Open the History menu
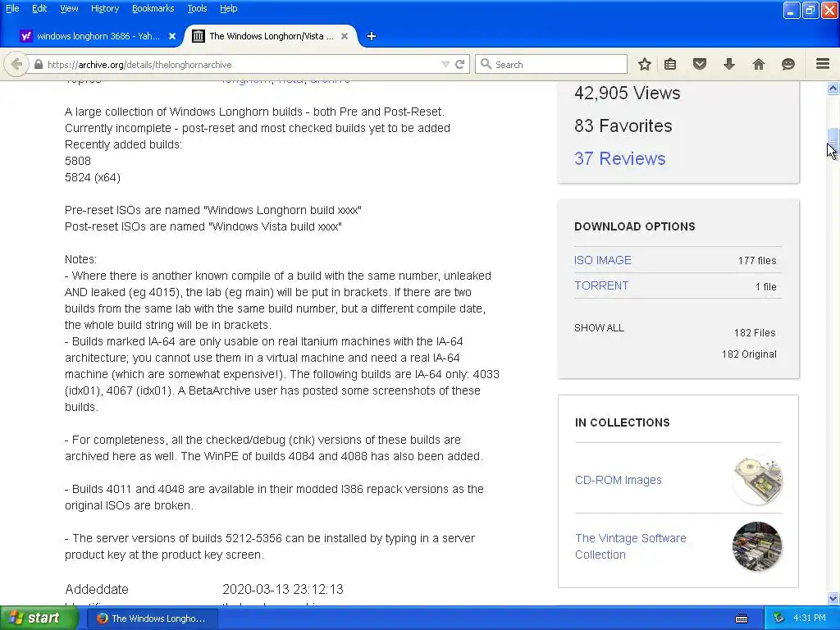This screenshot has width=840, height=630. click(x=104, y=8)
